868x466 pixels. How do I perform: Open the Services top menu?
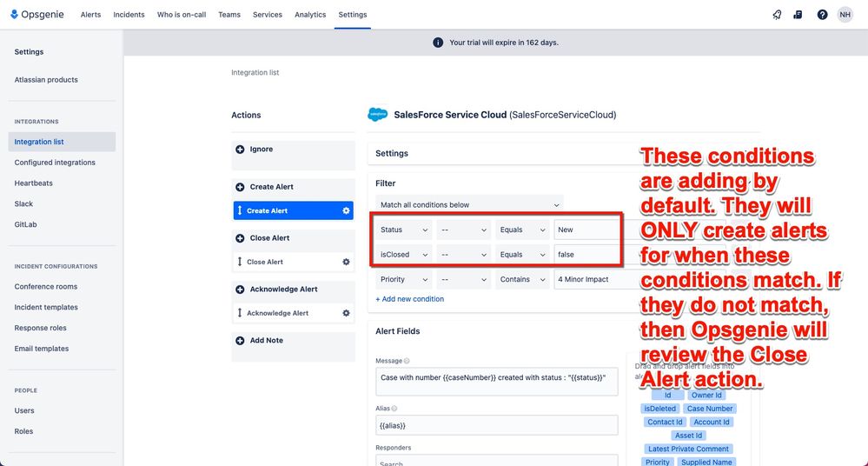tap(268, 15)
